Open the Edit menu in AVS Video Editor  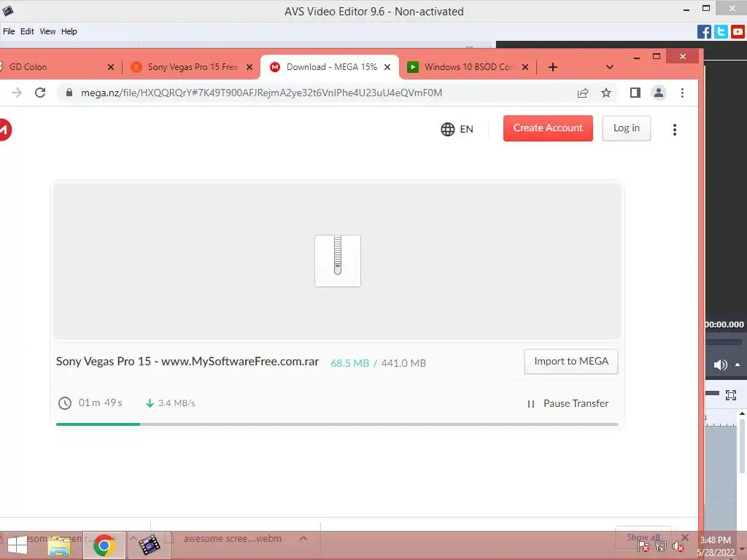[x=27, y=31]
